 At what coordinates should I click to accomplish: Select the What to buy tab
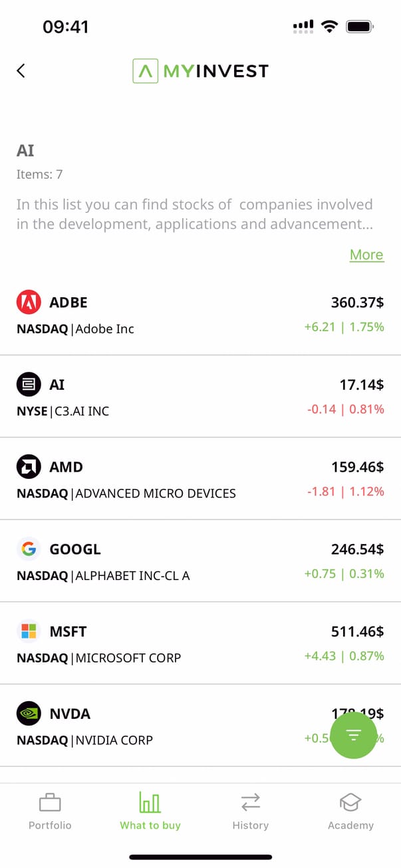tap(150, 811)
